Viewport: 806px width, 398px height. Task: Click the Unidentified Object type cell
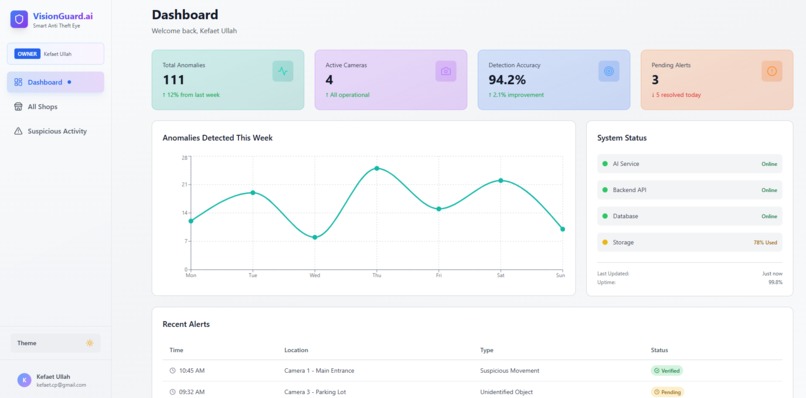click(506, 392)
